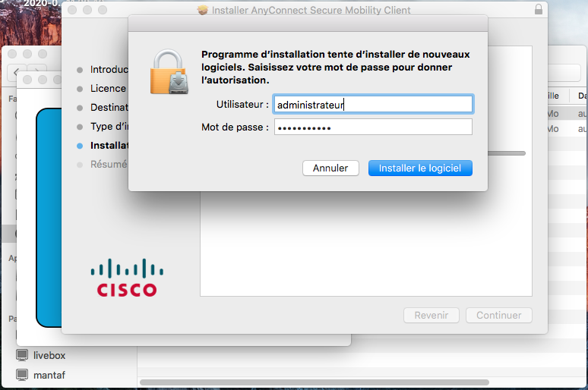This screenshot has width=588, height=390.
Task: Click the installation progress bar
Action: (x=507, y=153)
